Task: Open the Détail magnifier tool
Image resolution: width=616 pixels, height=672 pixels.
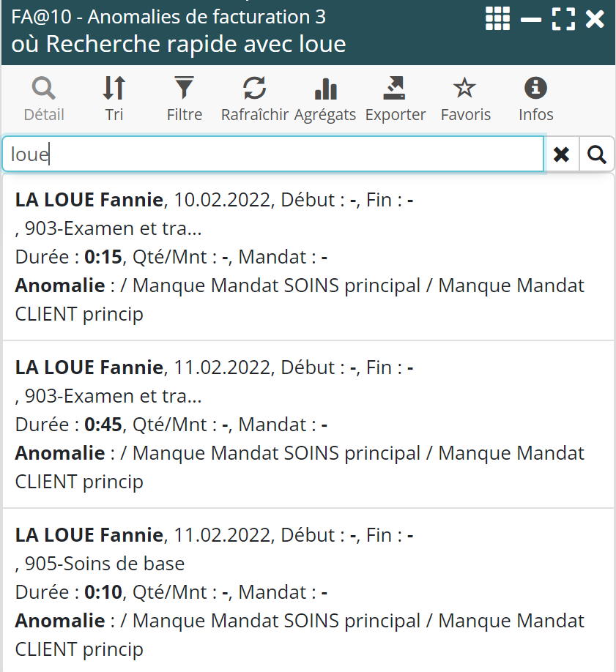Action: pyautogui.click(x=44, y=99)
